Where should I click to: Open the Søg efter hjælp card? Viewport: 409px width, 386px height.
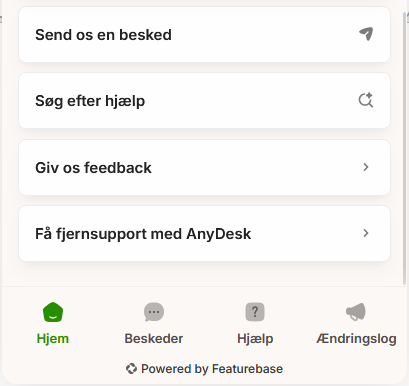click(x=204, y=100)
